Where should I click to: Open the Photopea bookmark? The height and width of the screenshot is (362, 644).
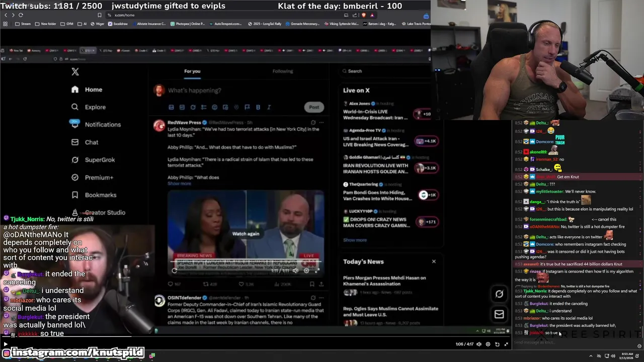click(x=188, y=24)
